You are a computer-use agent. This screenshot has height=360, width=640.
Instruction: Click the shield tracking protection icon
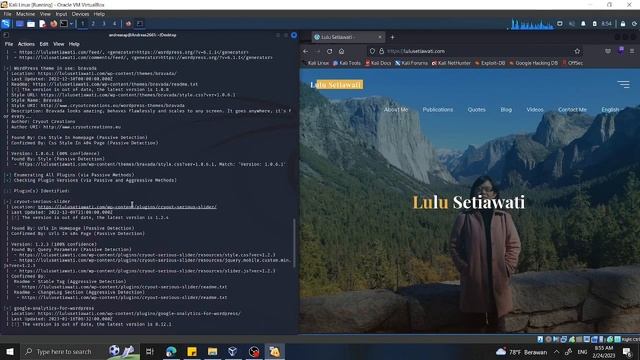point(372,51)
